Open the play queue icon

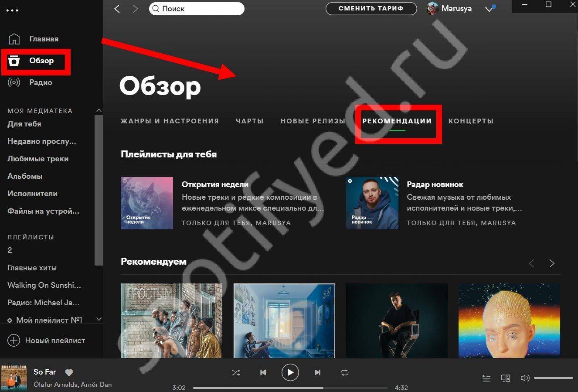click(x=486, y=378)
